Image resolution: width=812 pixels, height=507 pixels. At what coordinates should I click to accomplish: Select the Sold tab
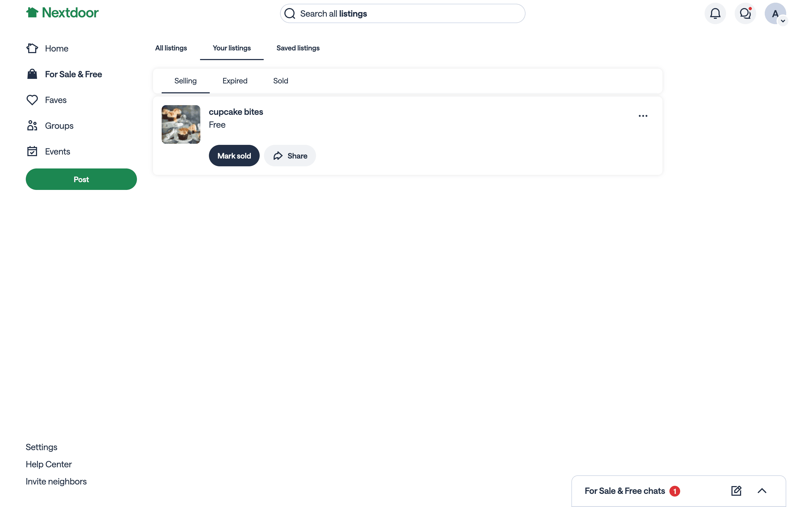pyautogui.click(x=281, y=81)
